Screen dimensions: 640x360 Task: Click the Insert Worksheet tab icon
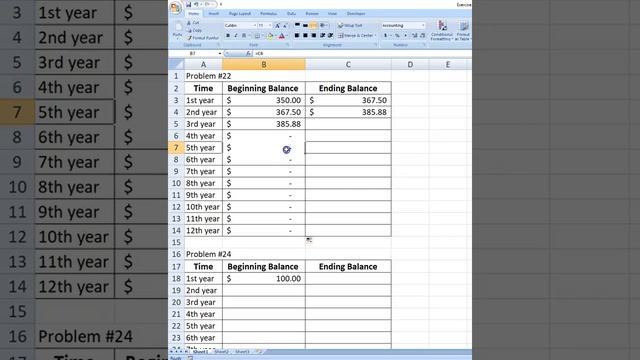tap(258, 351)
